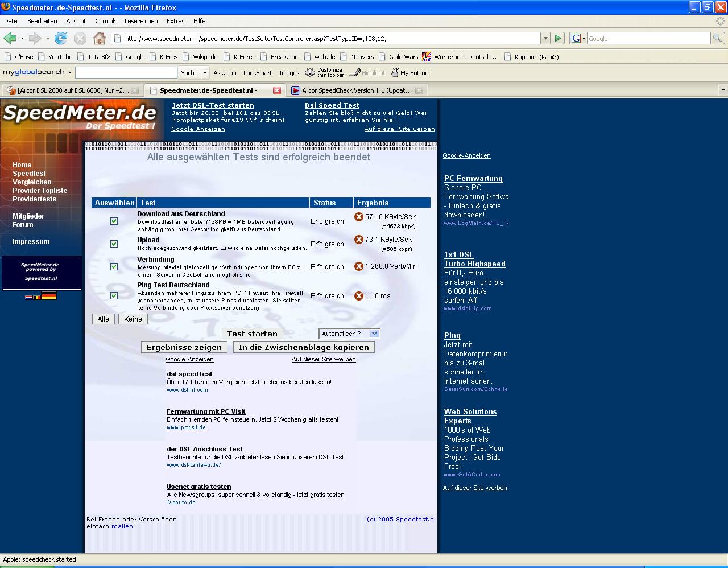Click the PC Fernwartung ad link
Screen dimensions: 728x568
click(473, 179)
